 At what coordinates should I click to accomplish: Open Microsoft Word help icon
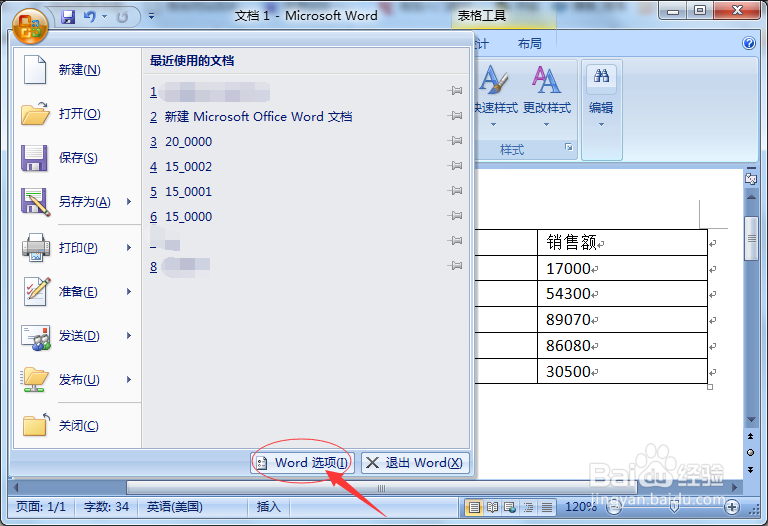point(749,44)
